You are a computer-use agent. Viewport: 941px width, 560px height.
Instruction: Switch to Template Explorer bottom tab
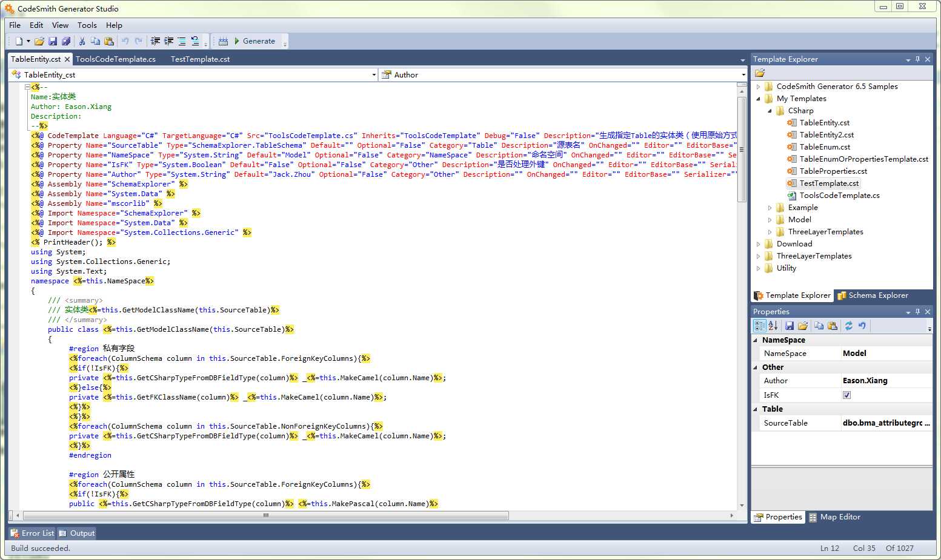793,295
